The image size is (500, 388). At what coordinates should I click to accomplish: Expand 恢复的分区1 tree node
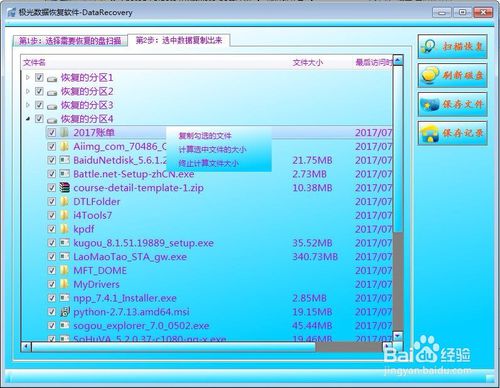click(x=28, y=77)
